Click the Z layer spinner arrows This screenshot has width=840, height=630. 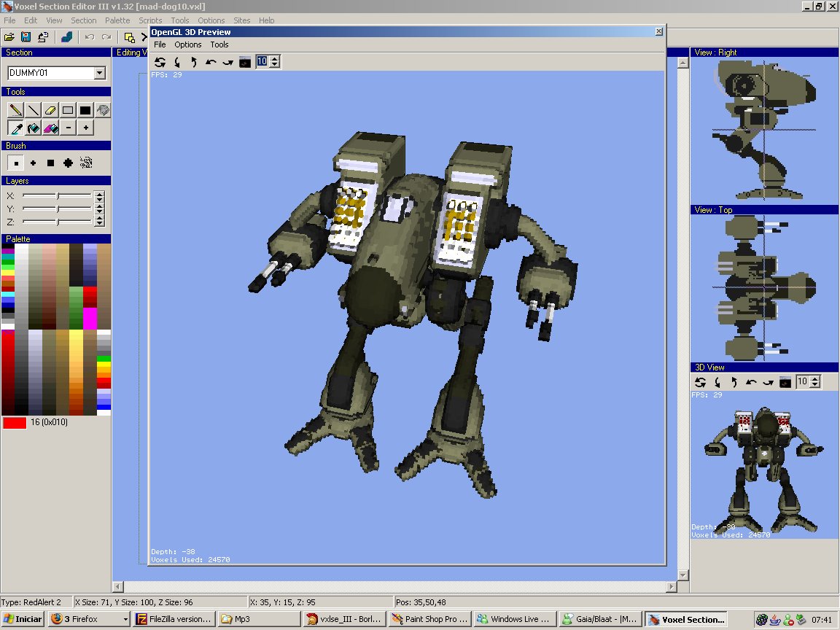click(x=99, y=222)
